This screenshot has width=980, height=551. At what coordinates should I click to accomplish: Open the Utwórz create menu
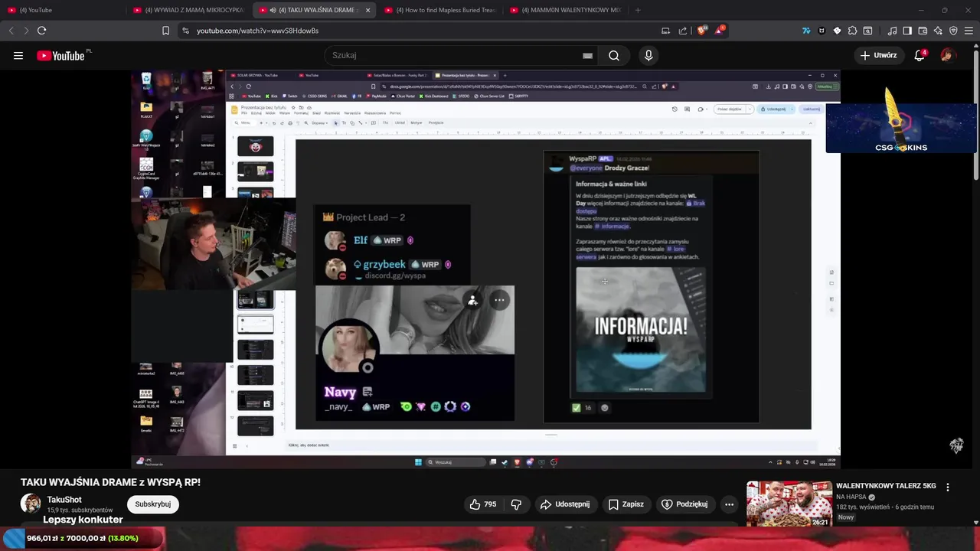[878, 55]
